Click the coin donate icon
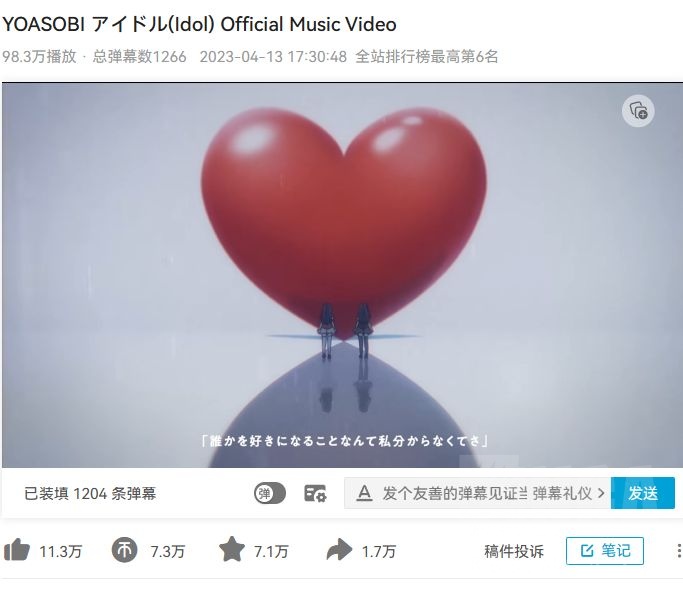 (124, 550)
